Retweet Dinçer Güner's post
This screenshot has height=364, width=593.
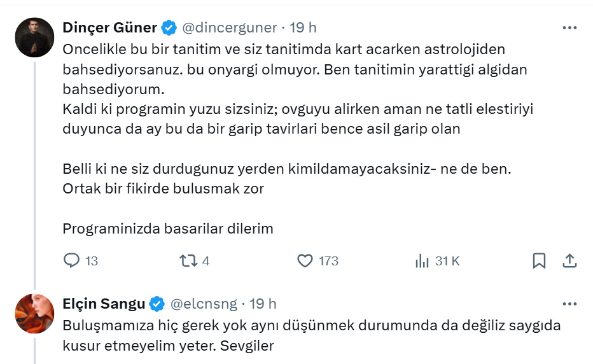pyautogui.click(x=188, y=261)
